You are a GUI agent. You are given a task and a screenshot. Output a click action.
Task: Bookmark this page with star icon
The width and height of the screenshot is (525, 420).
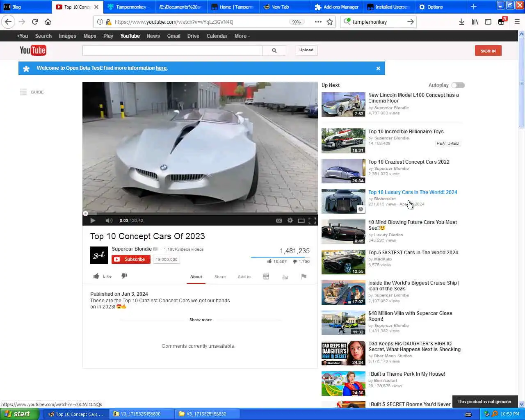coord(330,22)
